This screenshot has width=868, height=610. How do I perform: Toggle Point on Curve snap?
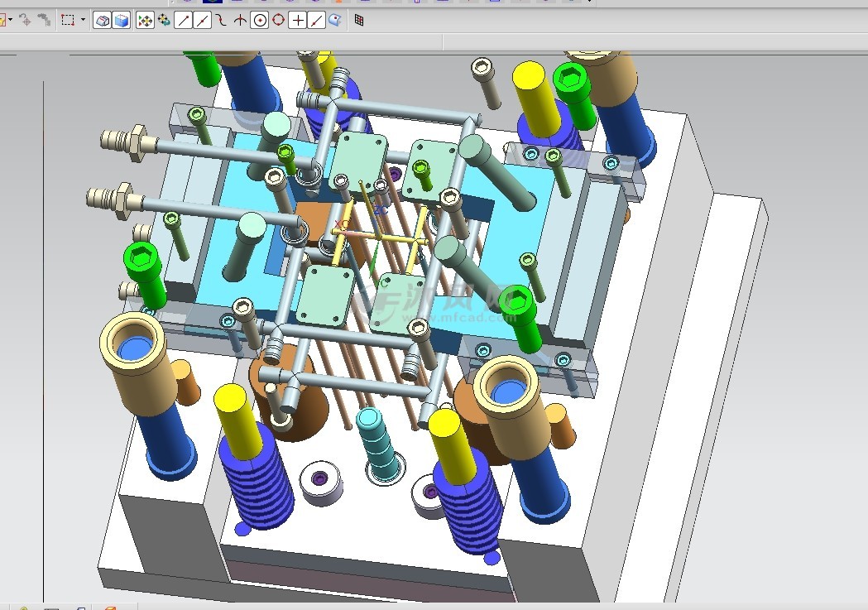point(316,20)
